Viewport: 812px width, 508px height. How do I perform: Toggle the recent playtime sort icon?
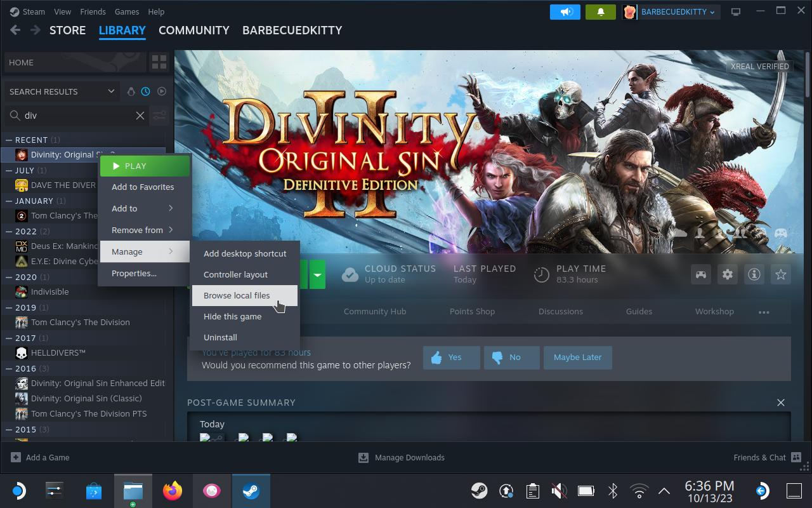tap(145, 91)
